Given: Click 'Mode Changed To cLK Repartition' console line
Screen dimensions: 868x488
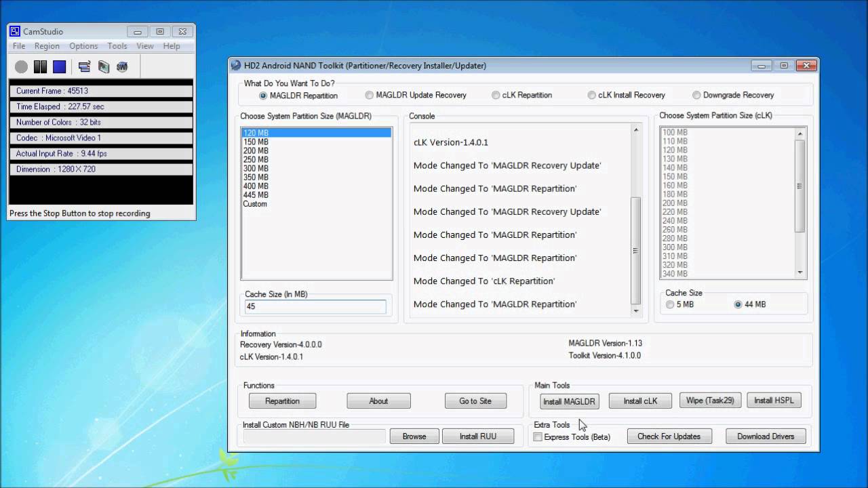Looking at the screenshot, I should (x=484, y=281).
